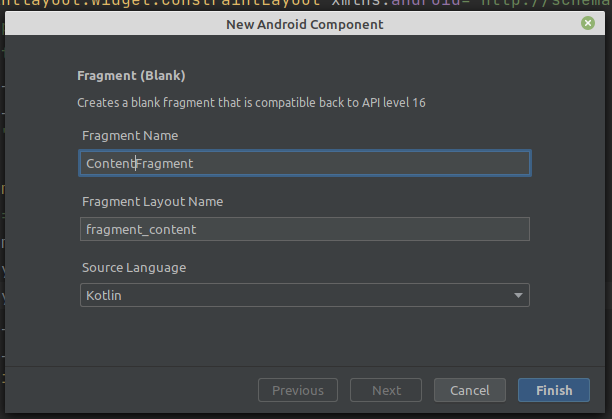Image resolution: width=612 pixels, height=419 pixels.
Task: Click the disabled Previous button
Action: (x=298, y=391)
